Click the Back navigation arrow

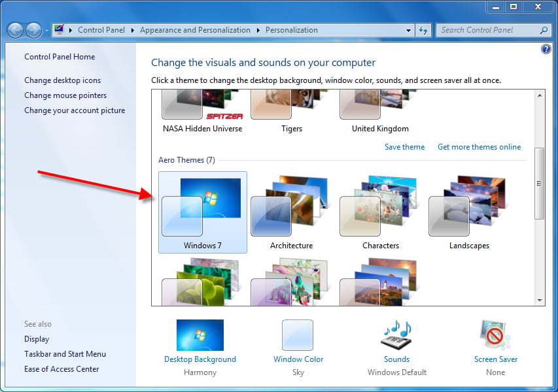click(15, 30)
